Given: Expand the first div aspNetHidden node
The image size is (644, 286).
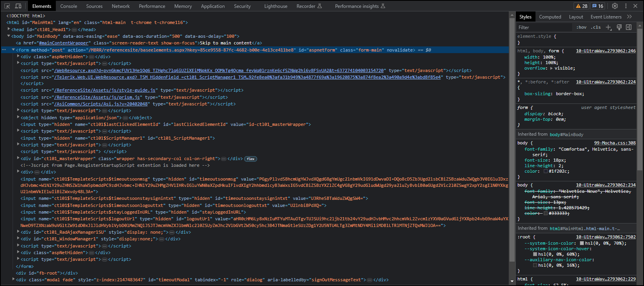Looking at the screenshot, I should 18,56.
